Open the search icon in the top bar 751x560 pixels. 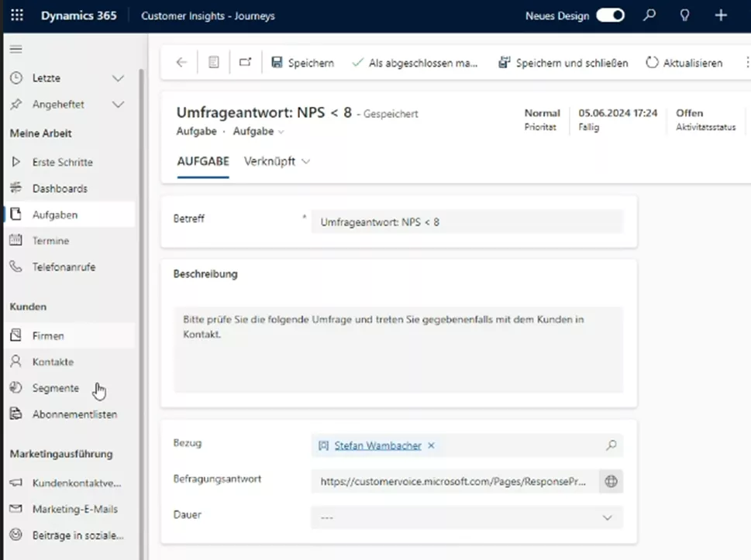coord(649,15)
